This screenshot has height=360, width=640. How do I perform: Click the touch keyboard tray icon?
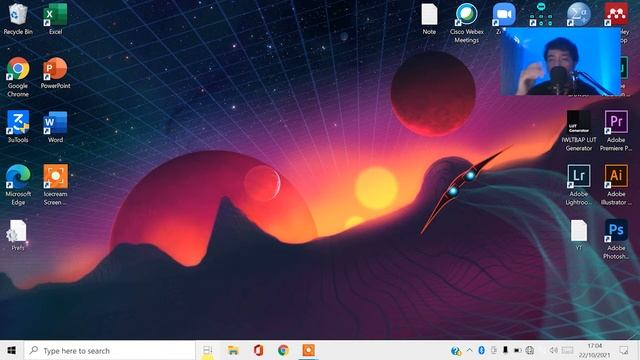tap(567, 350)
